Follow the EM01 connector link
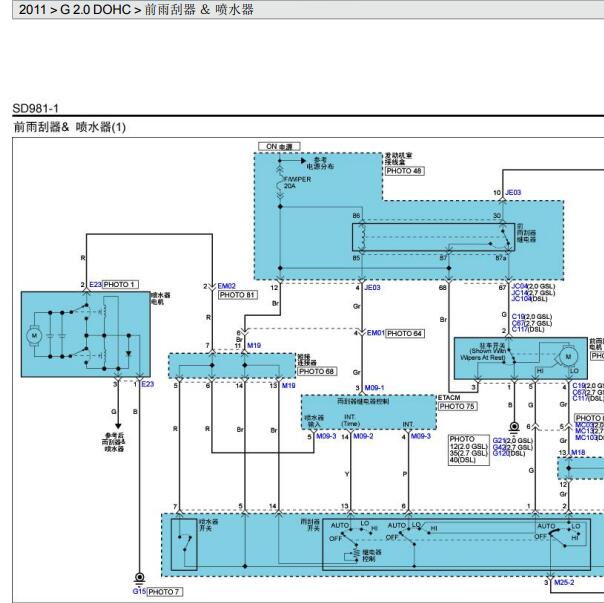The width and height of the screenshot is (604, 603). point(376,333)
